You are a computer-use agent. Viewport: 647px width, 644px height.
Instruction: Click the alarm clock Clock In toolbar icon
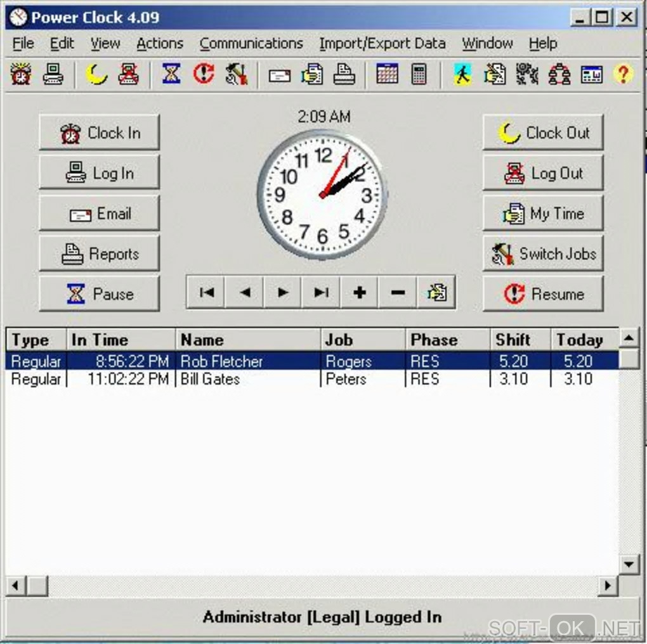point(21,74)
